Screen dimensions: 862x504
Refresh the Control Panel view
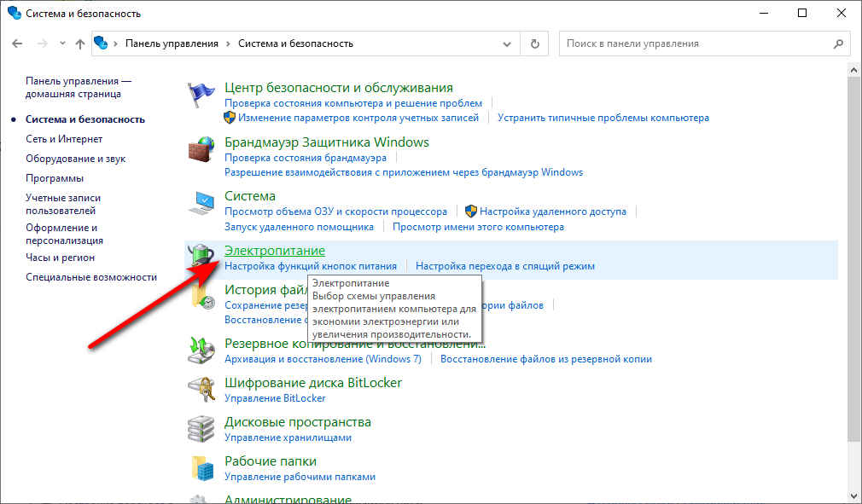click(535, 43)
